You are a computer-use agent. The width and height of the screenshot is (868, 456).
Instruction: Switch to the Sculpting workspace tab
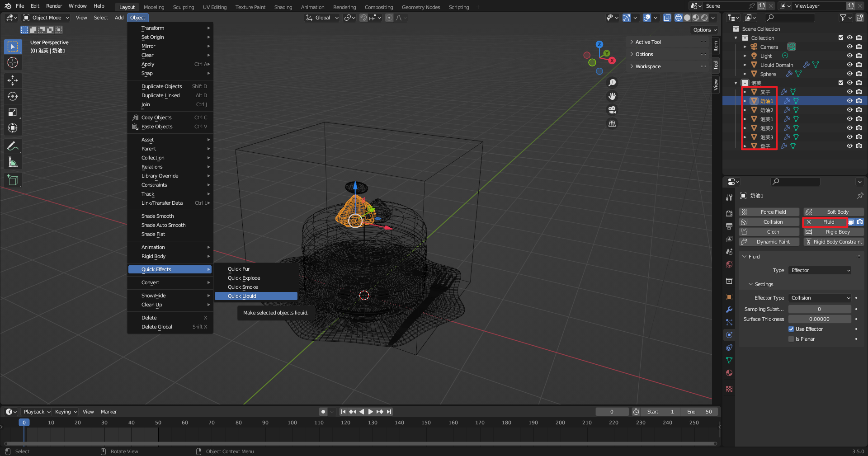tap(184, 7)
